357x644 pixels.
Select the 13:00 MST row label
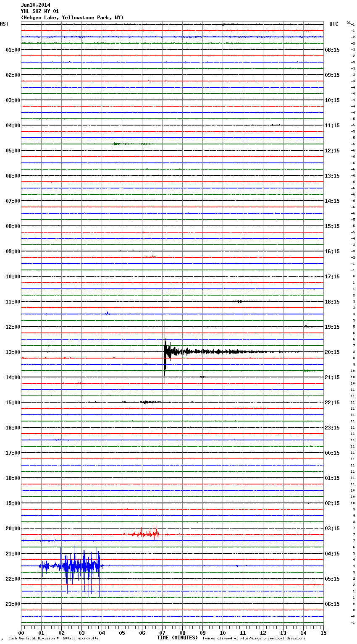[x=13, y=352]
